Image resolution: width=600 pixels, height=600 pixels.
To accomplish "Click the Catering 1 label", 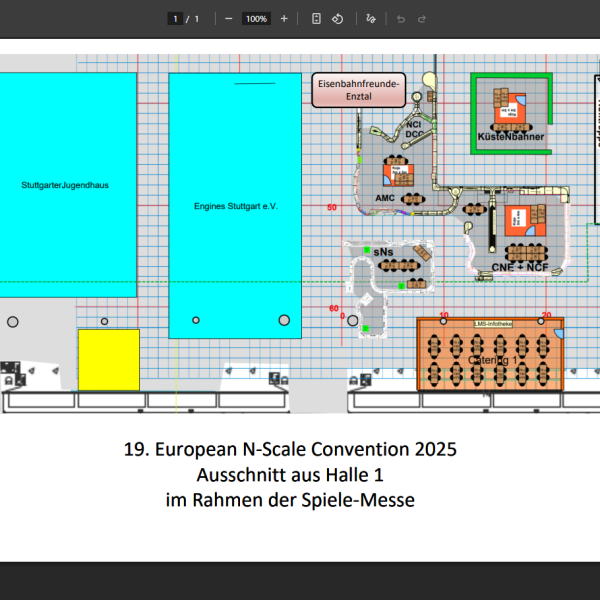I will 492,360.
